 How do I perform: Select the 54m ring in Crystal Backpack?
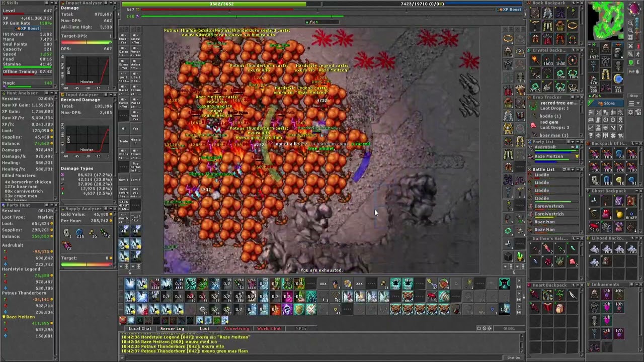click(x=572, y=86)
